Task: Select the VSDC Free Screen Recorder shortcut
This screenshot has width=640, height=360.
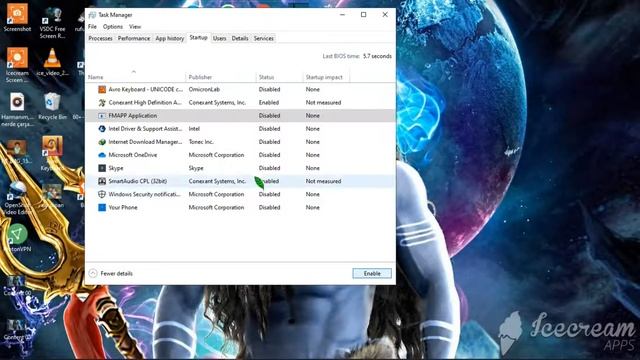Action: click(52, 23)
